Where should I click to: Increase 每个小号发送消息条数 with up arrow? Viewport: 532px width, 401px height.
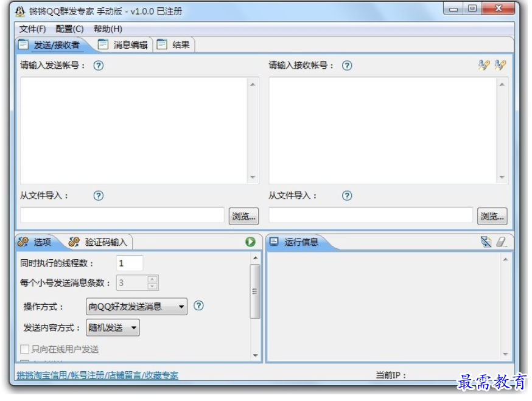coord(152,279)
